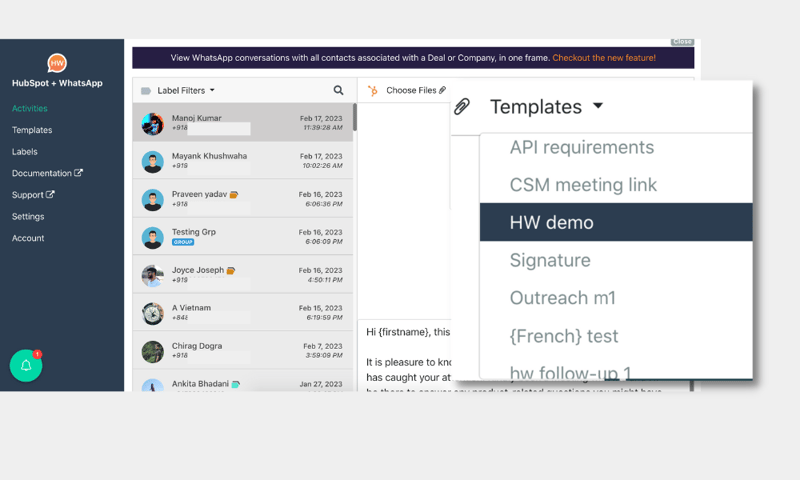800x480 pixels.
Task: Open Support external link
Action: pos(33,195)
